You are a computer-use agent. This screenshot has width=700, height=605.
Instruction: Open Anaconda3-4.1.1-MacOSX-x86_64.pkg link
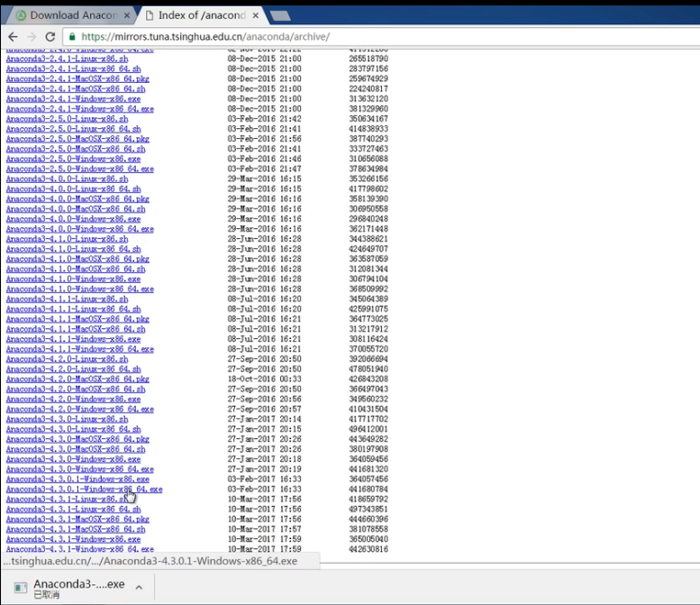click(x=77, y=319)
